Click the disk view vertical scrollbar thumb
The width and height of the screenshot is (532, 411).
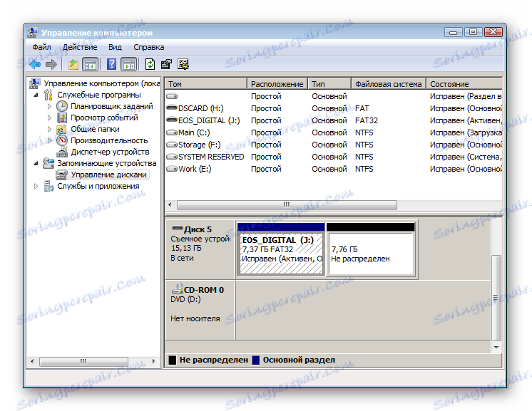[496, 298]
